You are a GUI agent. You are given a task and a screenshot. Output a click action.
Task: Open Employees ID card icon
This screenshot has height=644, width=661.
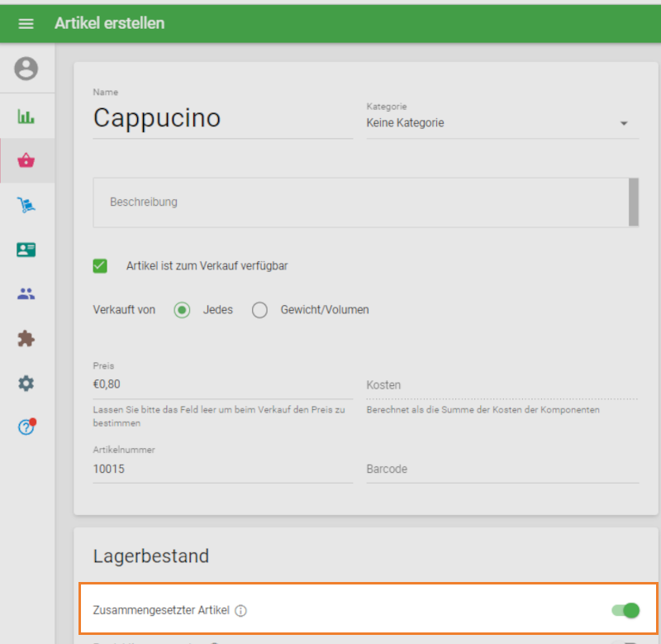coord(26,250)
